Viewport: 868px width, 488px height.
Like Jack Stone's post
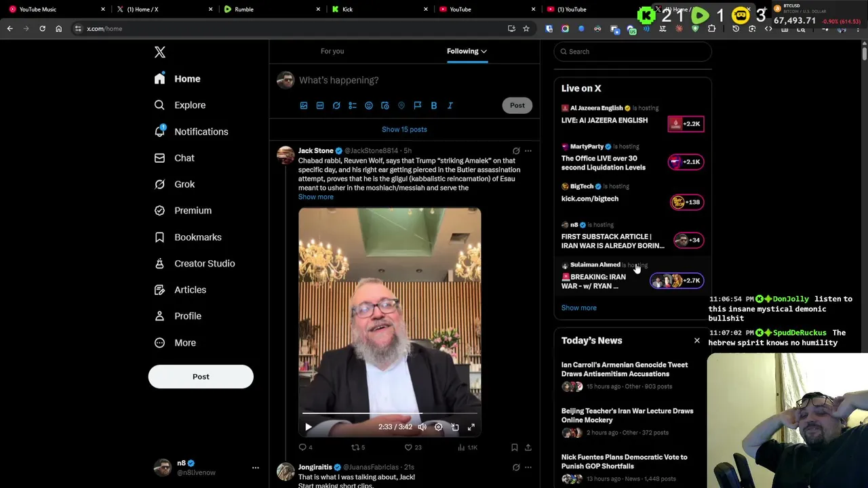[x=413, y=447]
